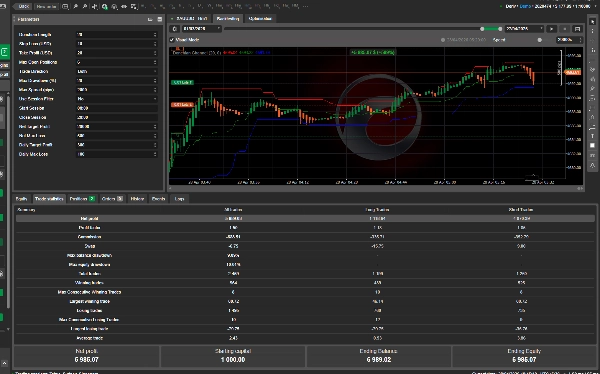
Task: Adjust the Take Profit (USD) stepper arrows
Action: [155, 53]
